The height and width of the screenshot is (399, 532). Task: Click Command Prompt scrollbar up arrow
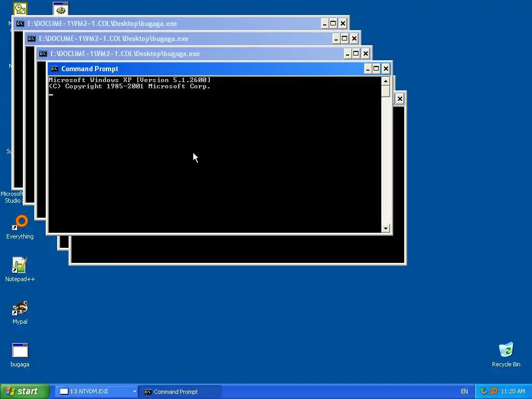[385, 81]
